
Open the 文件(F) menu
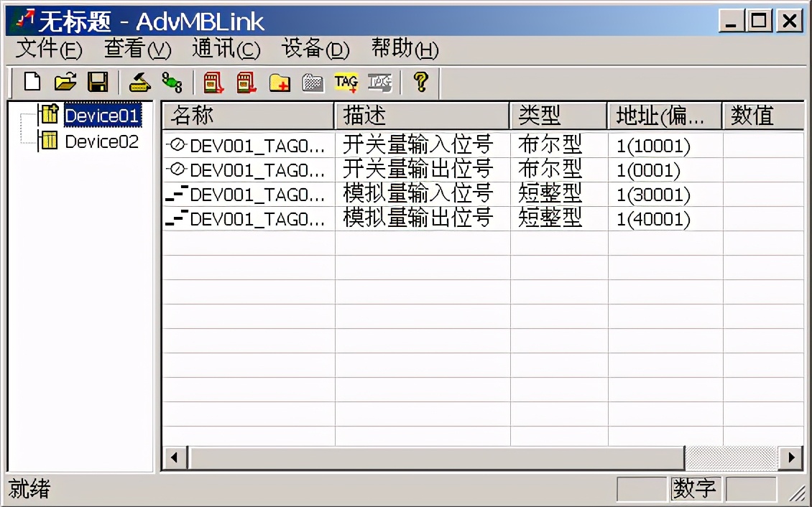(x=49, y=49)
